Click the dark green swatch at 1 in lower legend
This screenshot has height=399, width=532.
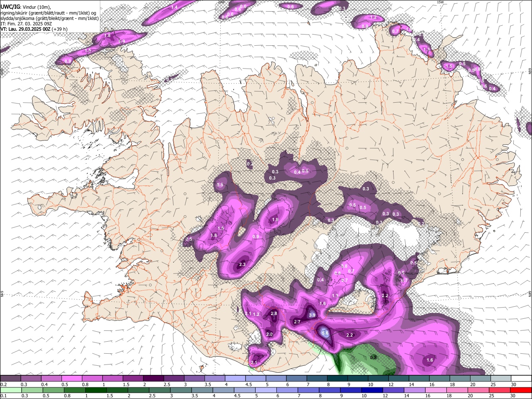(96, 390)
